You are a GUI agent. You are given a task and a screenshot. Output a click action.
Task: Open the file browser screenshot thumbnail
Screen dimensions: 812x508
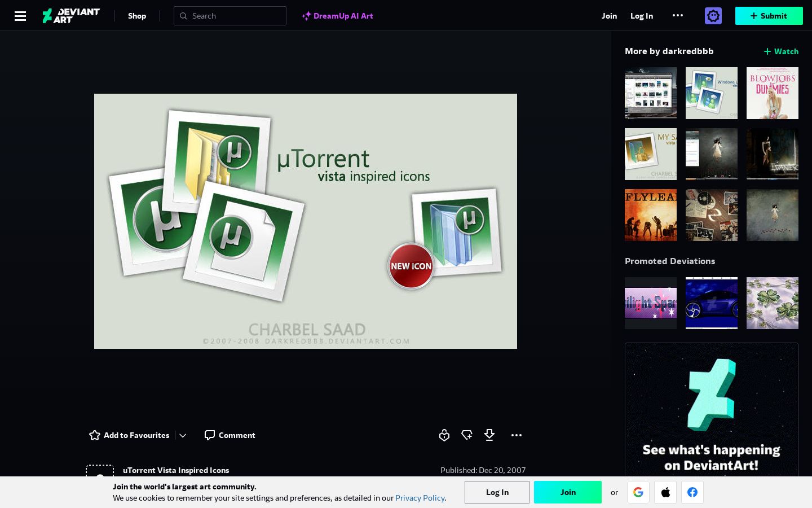(x=651, y=93)
